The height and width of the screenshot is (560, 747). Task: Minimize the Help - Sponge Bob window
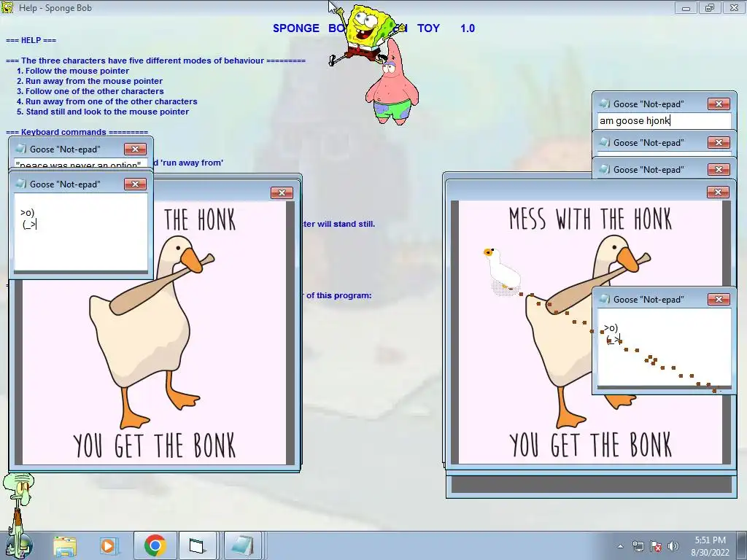(x=686, y=7)
